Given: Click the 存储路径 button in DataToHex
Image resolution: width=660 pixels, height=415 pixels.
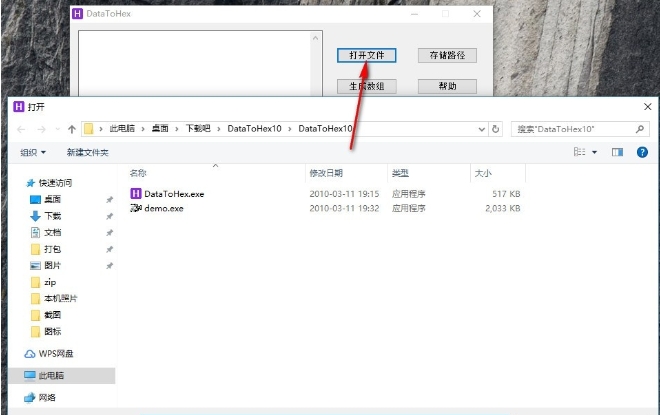Looking at the screenshot, I should [447, 55].
